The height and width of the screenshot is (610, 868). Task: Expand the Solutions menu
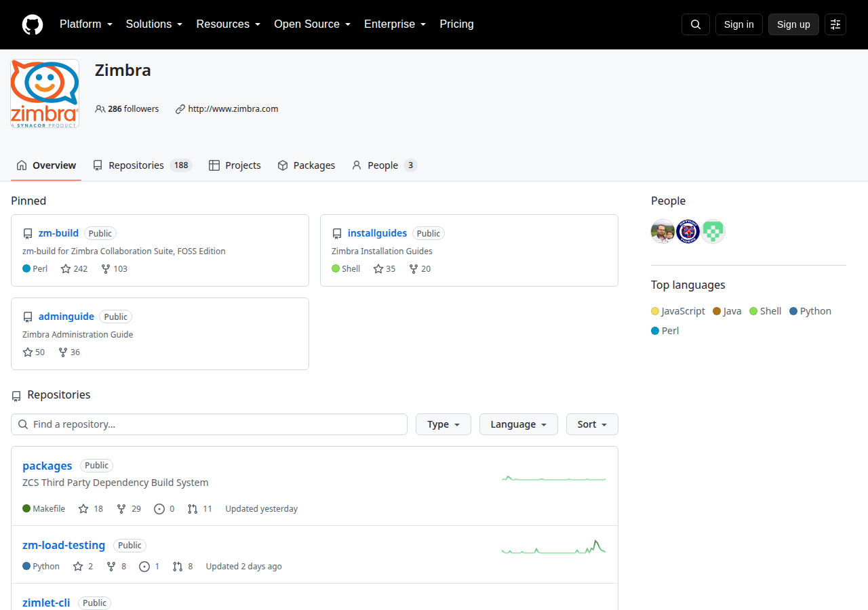point(155,24)
